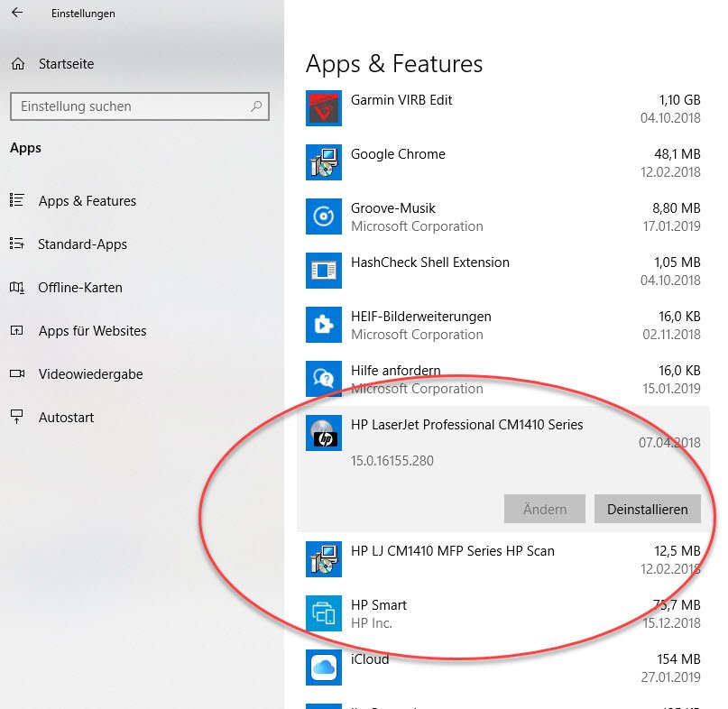Click Einstellungen window title

(83, 14)
